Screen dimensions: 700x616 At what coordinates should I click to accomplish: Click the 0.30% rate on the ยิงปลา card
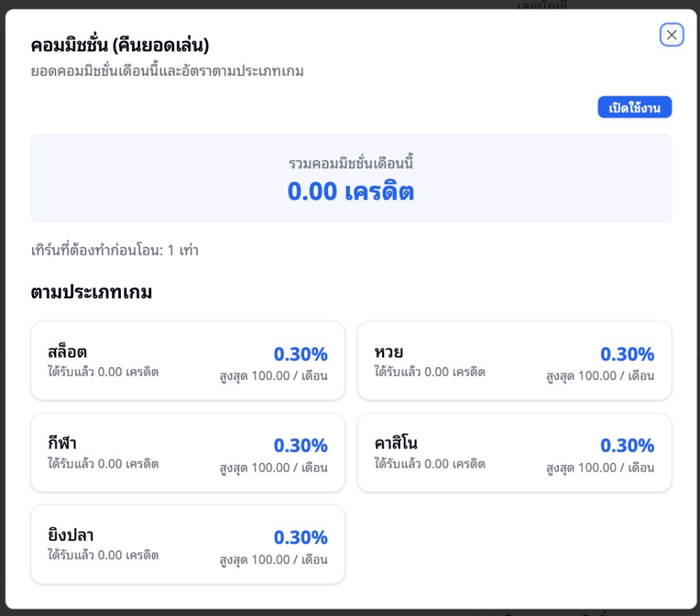click(301, 537)
